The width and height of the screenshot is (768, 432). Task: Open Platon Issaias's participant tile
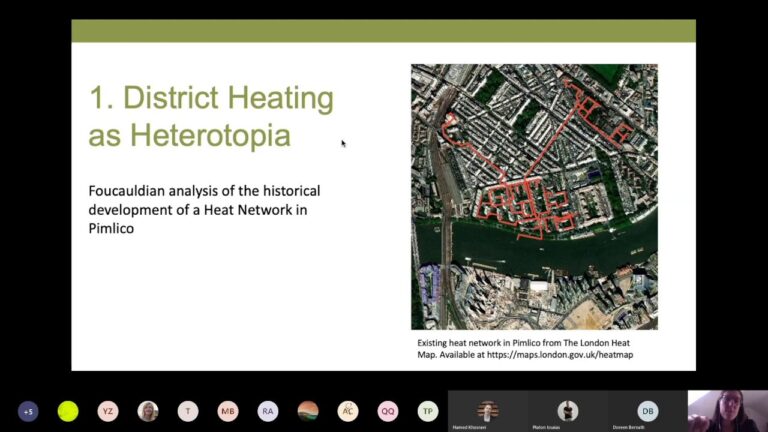pyautogui.click(x=567, y=411)
